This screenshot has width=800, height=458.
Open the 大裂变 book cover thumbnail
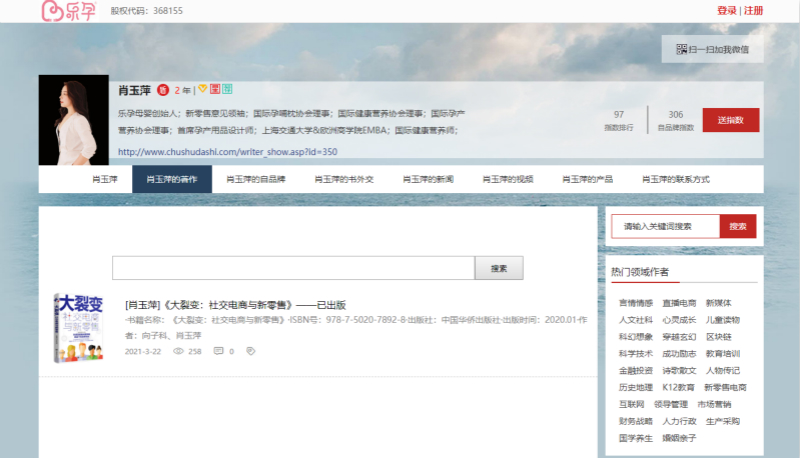[x=81, y=328]
